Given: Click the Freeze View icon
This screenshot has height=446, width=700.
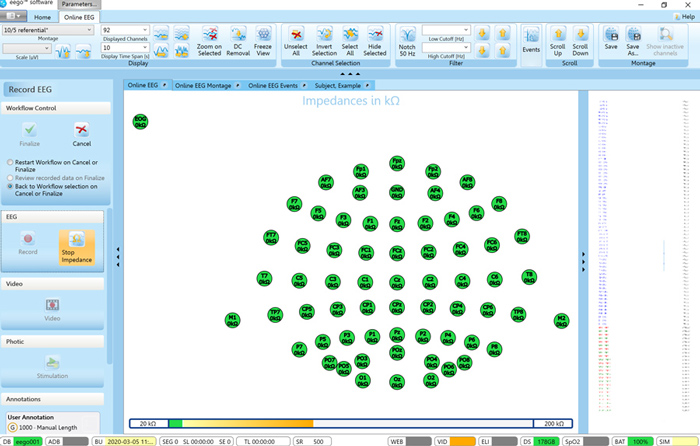Looking at the screenshot, I should click(x=262, y=40).
